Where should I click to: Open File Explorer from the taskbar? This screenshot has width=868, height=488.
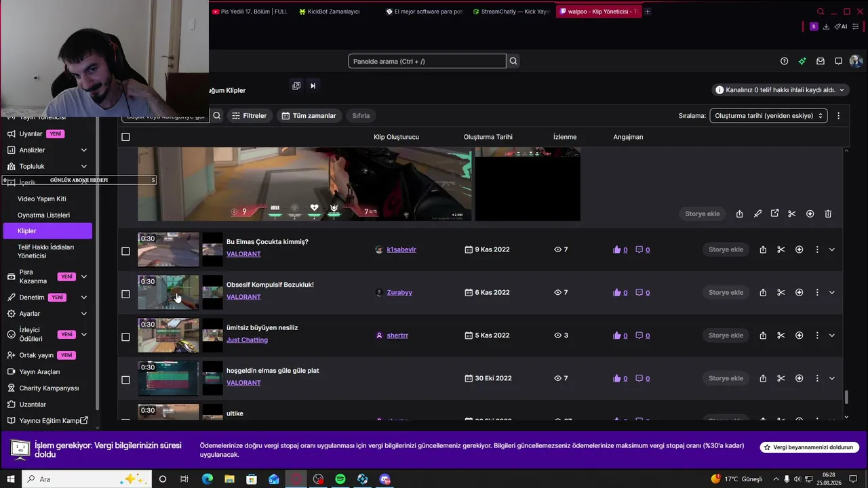[229, 479]
